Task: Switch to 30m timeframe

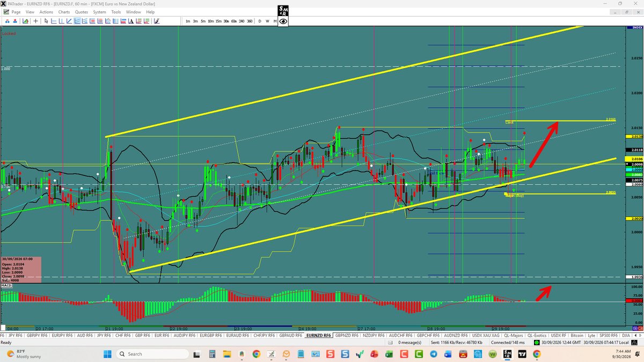Action: [226, 21]
